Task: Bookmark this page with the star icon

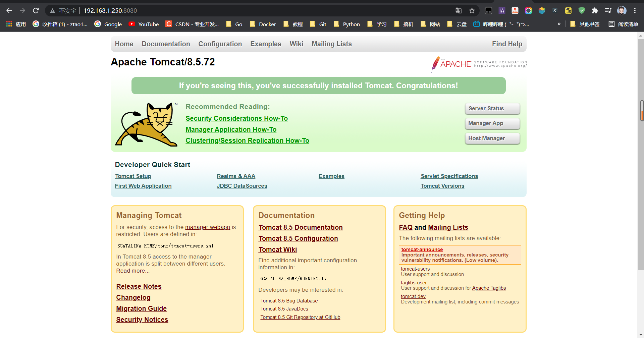Action: click(x=472, y=11)
